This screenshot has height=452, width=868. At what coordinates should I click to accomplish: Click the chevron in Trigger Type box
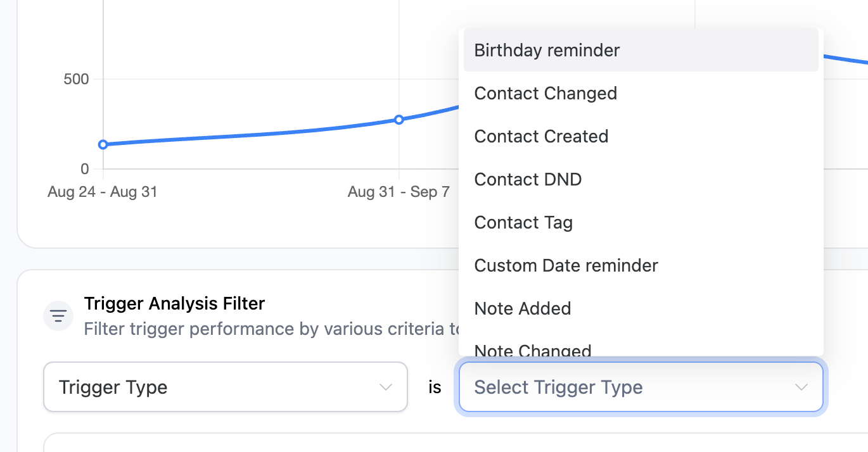pos(385,387)
